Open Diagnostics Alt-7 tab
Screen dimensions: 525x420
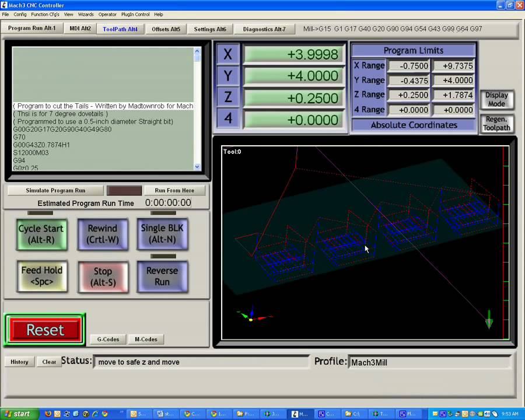(264, 29)
